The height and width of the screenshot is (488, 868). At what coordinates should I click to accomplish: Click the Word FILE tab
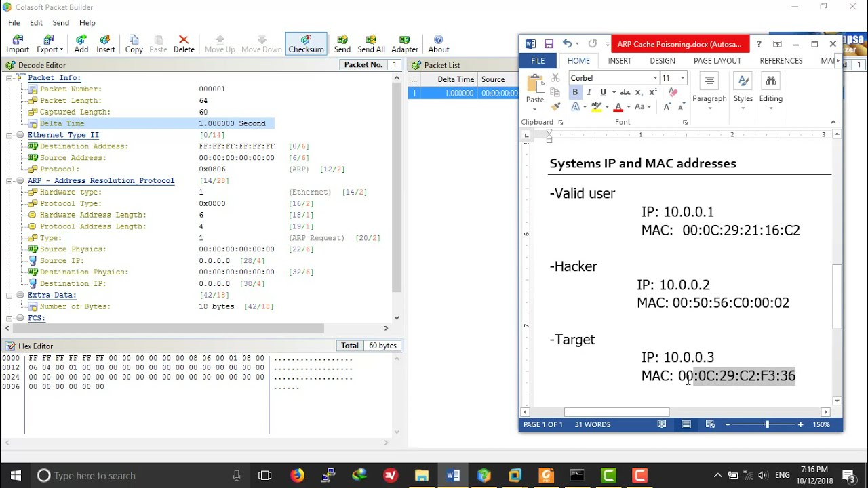[x=538, y=61]
